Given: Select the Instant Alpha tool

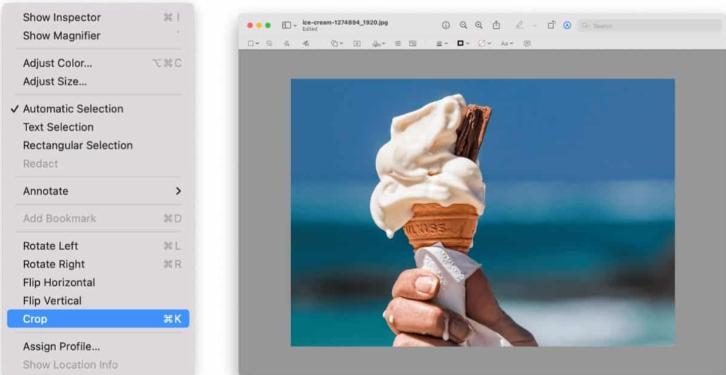Looking at the screenshot, I should coord(269,44).
